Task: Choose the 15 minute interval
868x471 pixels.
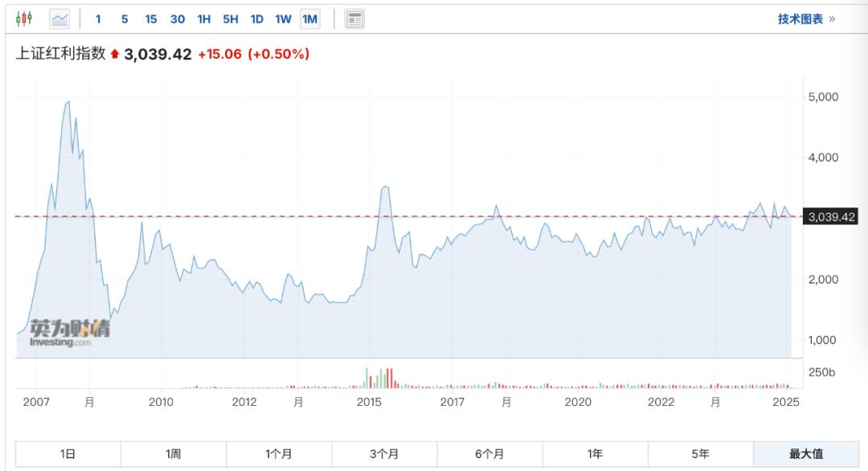Action: tap(151, 18)
